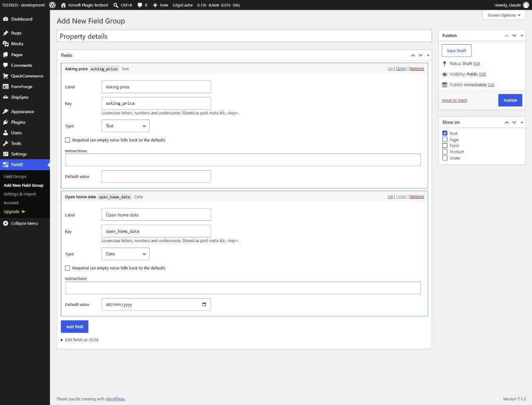Expand Screen Options panel
The height and width of the screenshot is (405, 532).
click(x=504, y=15)
